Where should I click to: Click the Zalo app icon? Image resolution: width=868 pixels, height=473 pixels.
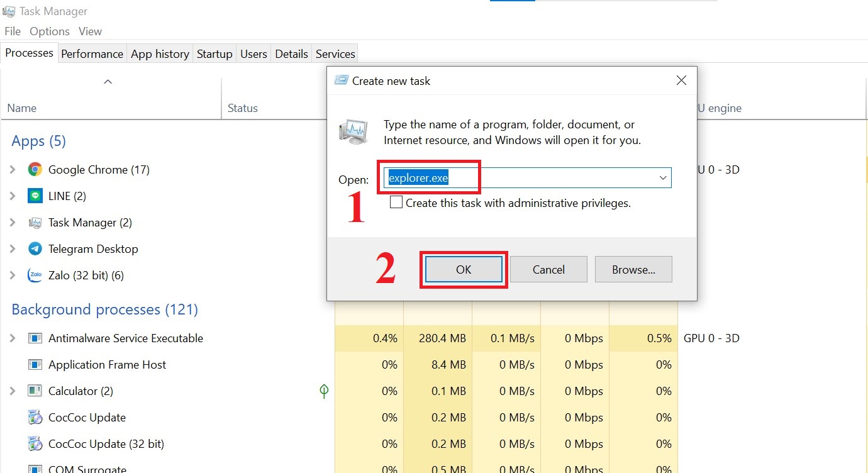pyautogui.click(x=35, y=275)
